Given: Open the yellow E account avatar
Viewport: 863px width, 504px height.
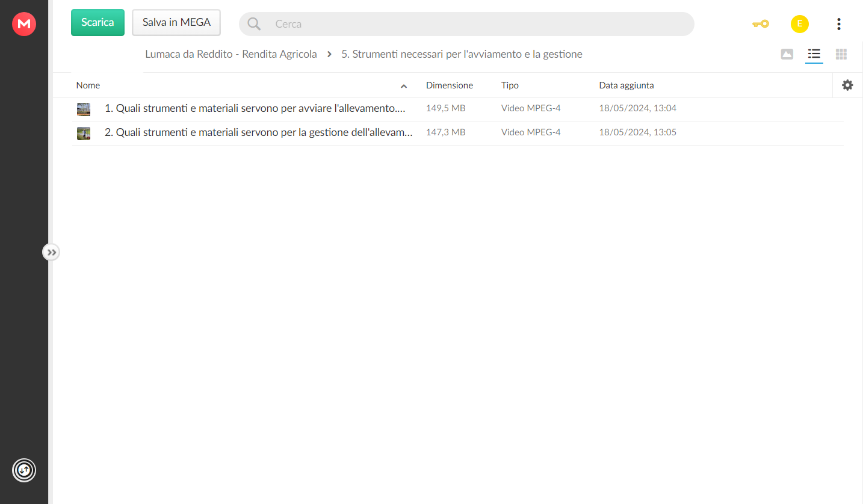Looking at the screenshot, I should [799, 24].
